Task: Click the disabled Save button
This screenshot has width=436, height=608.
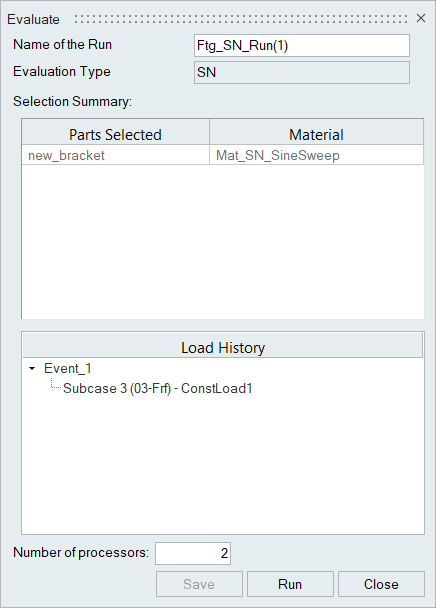Action: tap(199, 584)
